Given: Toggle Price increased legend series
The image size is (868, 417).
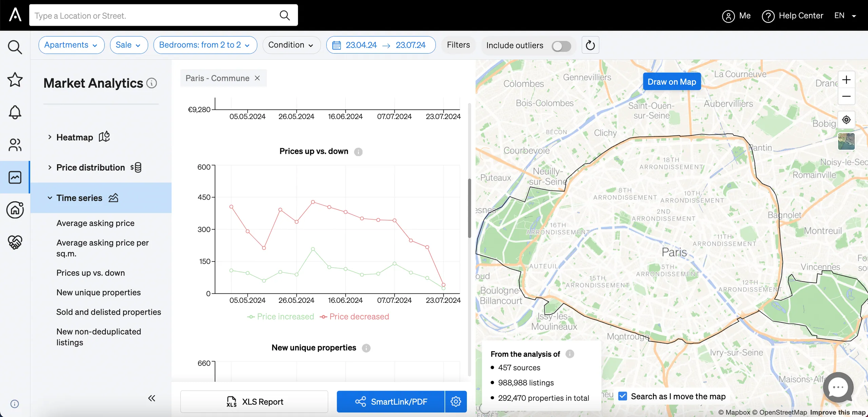Looking at the screenshot, I should [x=281, y=316].
